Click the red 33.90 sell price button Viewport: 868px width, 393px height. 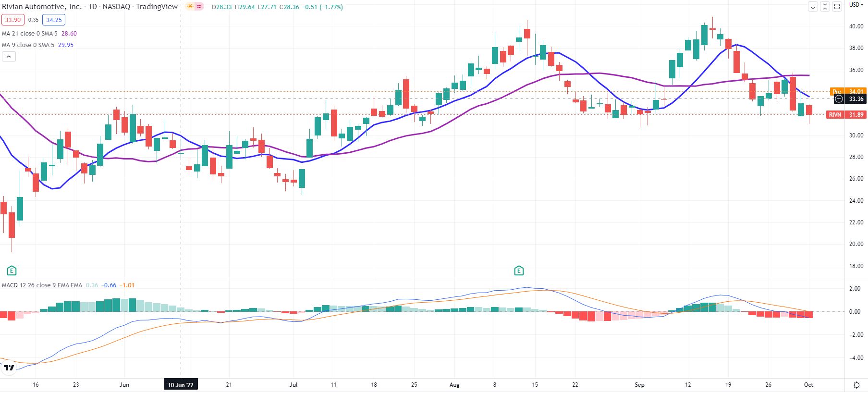click(13, 20)
